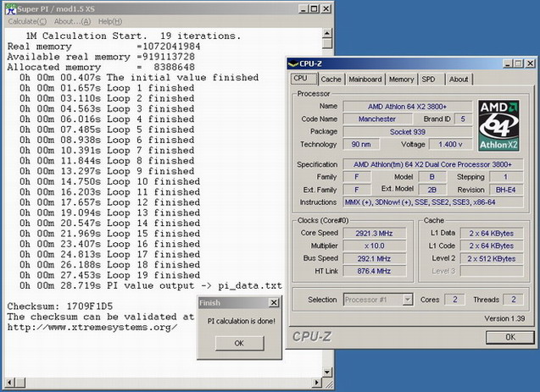Image resolution: width=540 pixels, height=392 pixels.
Task: Click the xtremesystems.org URL text
Action: (92, 327)
